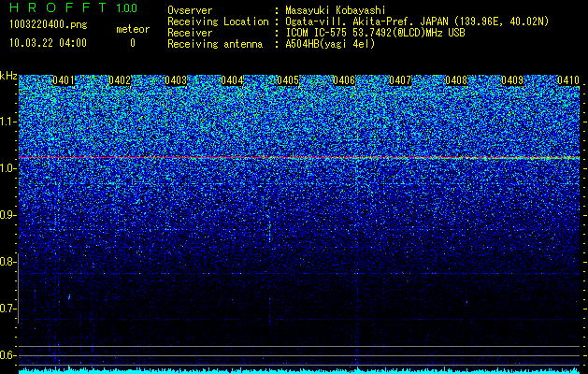Click the 0410 time marker label

tap(568, 80)
